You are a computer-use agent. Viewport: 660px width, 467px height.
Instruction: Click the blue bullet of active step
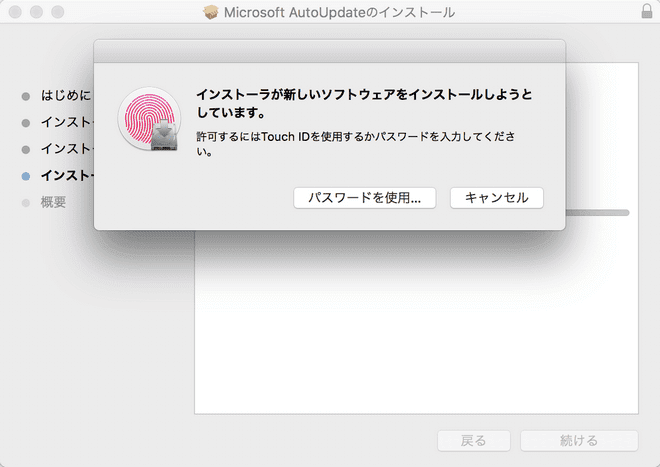(x=26, y=176)
